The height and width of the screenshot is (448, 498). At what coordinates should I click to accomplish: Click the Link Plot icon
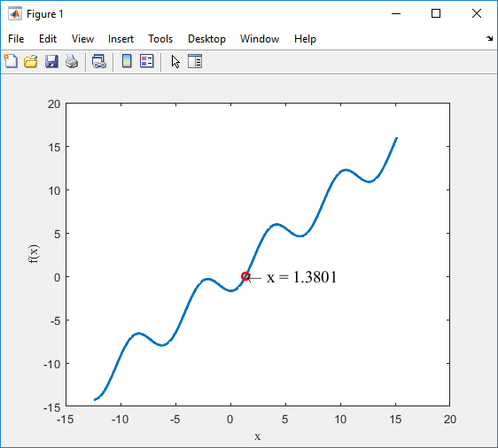point(99,61)
